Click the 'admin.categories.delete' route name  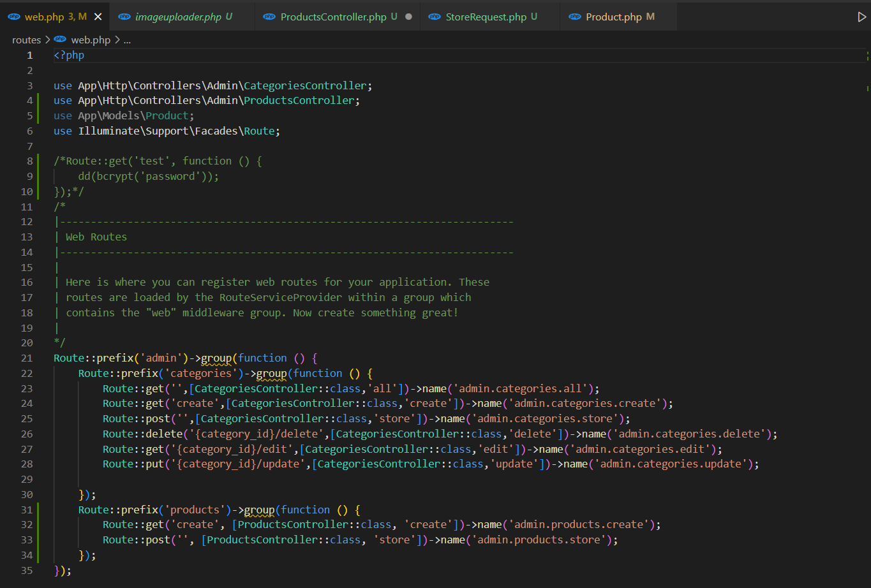[690, 434]
